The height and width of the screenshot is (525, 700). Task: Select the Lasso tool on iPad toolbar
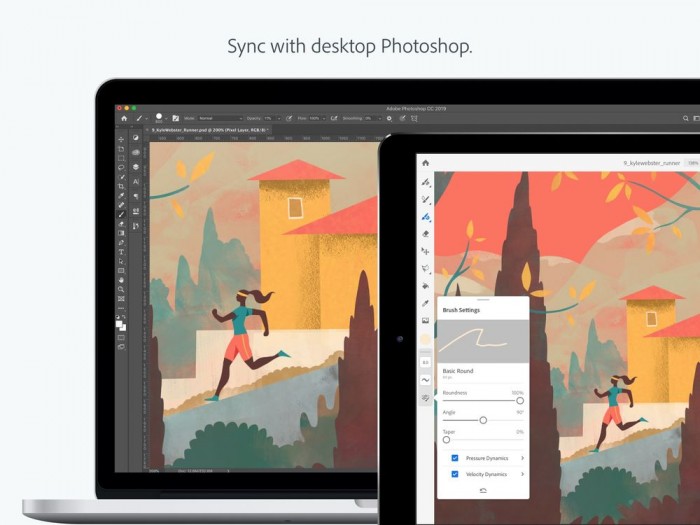coord(425,268)
